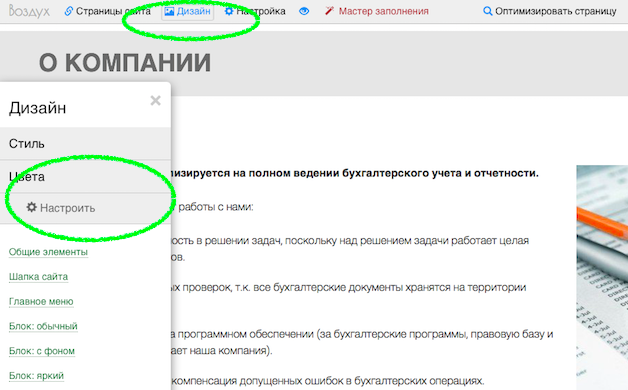Screen dimensions: 628x390
Task: Launch Мастер заполнения wizard
Action: pos(376,11)
